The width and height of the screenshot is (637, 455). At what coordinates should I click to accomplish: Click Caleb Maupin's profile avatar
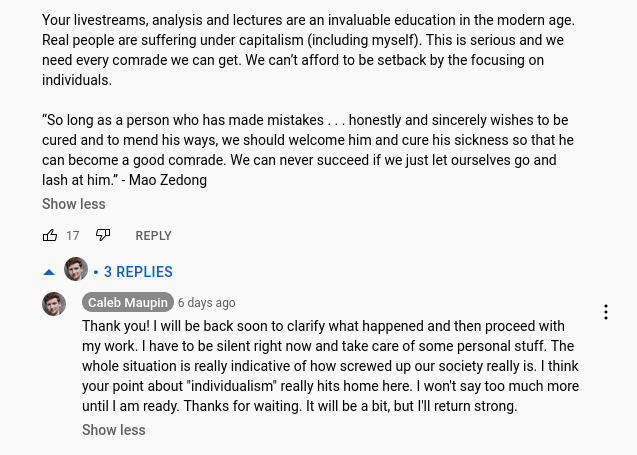pos(54,303)
